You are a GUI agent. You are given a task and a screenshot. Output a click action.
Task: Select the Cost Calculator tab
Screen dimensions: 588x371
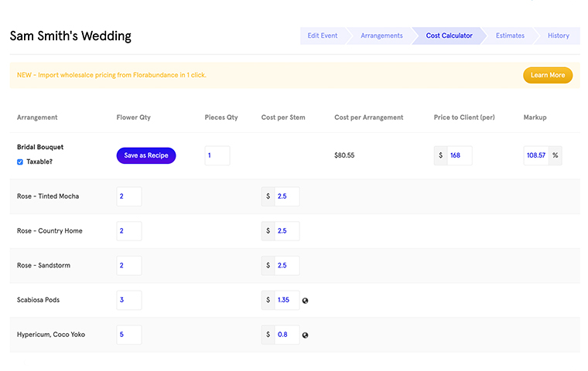pyautogui.click(x=449, y=36)
